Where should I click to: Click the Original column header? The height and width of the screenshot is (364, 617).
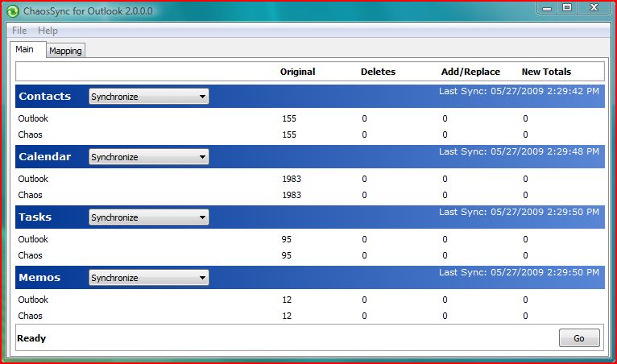coord(297,72)
